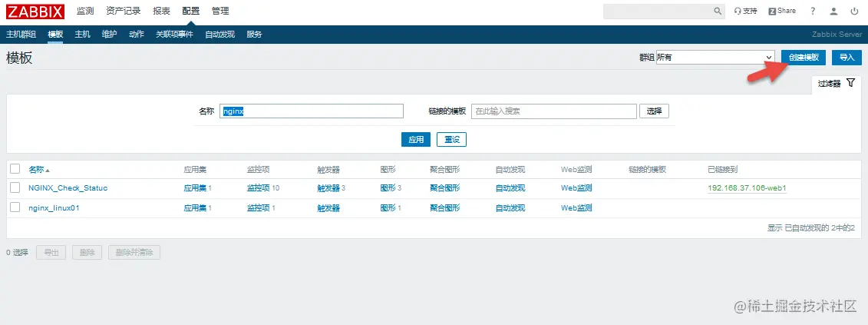Viewport: 868px width, 325px height.
Task: Open linked host 192.168.37.106-web1
Action: point(748,188)
